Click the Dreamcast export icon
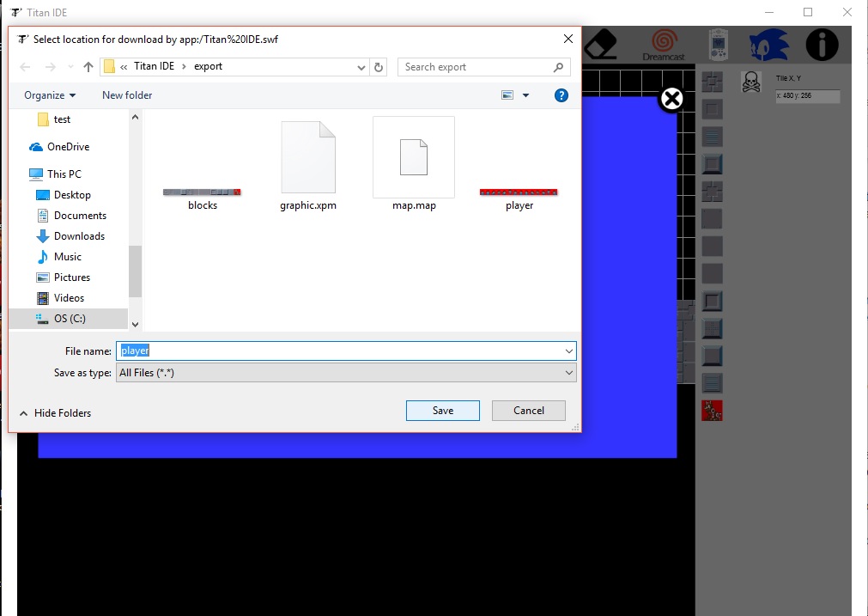 click(x=663, y=45)
